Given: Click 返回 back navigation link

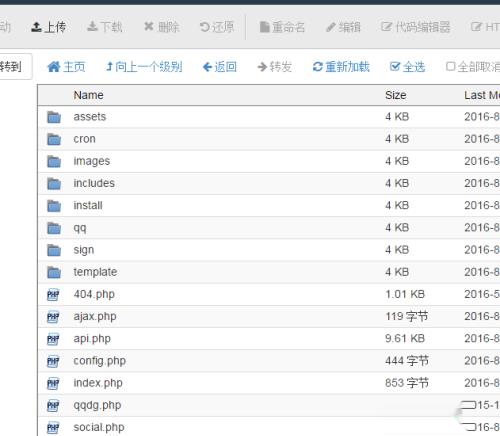Looking at the screenshot, I should (220, 67).
